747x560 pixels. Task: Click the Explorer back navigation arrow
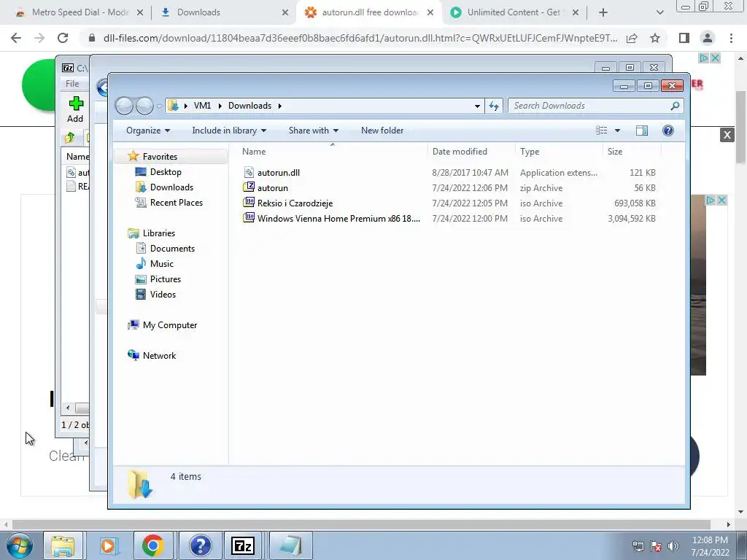pyautogui.click(x=124, y=106)
